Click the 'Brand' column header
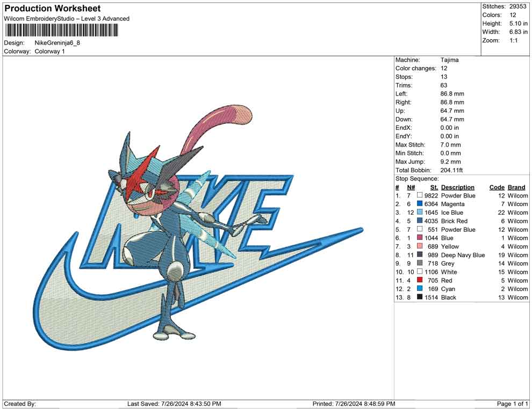Image resolution: width=532 pixels, height=409 pixels. (516, 187)
